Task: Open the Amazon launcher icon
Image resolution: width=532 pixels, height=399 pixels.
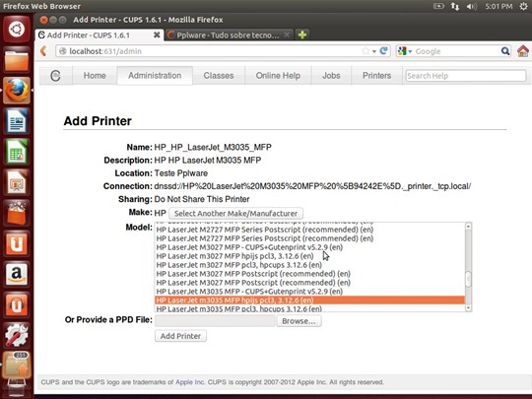Action: coord(17,274)
